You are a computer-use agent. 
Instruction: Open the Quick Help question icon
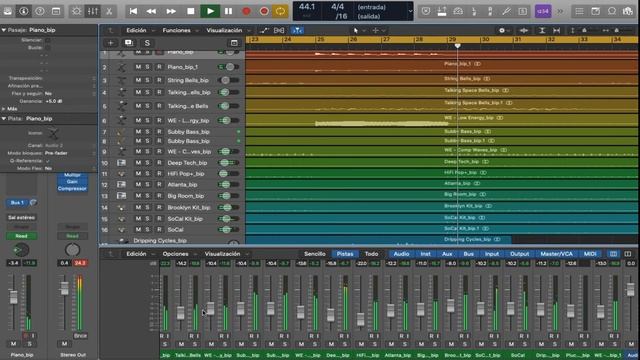pos(40,11)
